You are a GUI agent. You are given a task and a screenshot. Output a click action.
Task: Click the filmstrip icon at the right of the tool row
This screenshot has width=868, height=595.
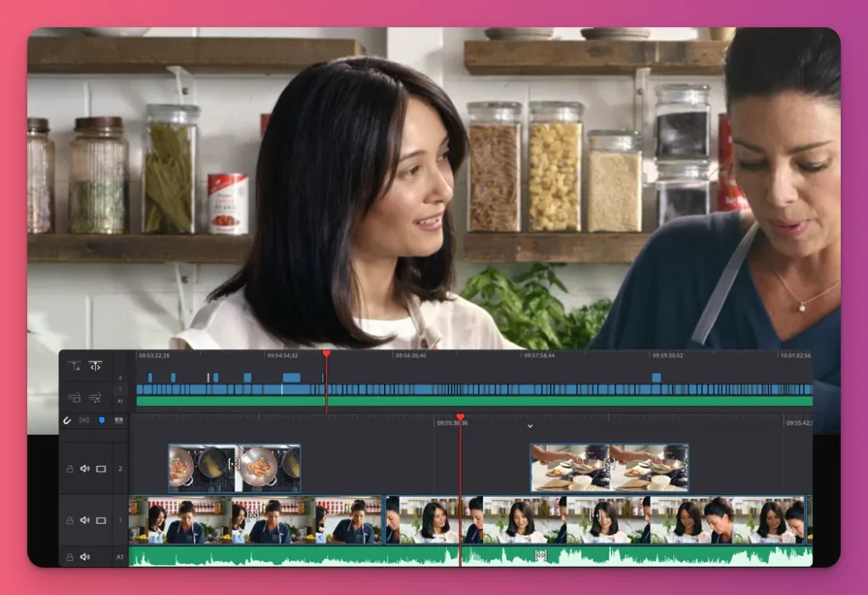[x=119, y=420]
